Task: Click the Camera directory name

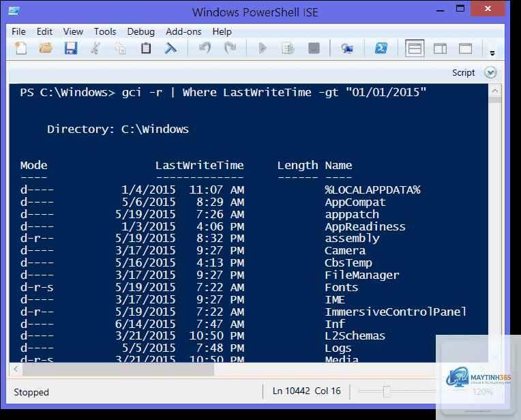Action: [x=345, y=250]
